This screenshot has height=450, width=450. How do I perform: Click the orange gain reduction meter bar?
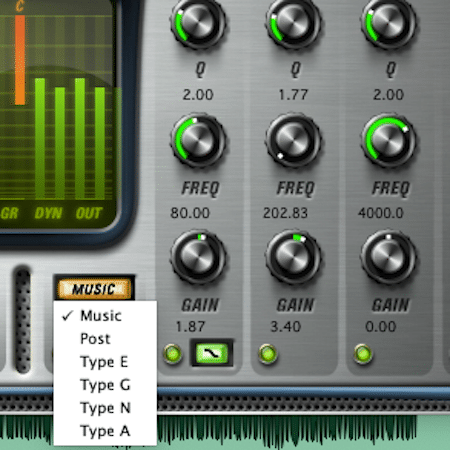click(20, 60)
